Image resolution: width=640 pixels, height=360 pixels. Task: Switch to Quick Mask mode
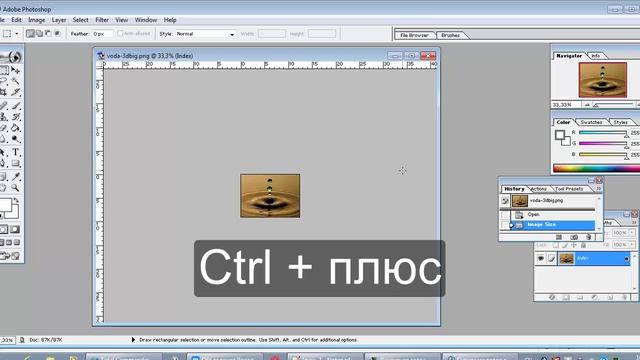point(15,229)
